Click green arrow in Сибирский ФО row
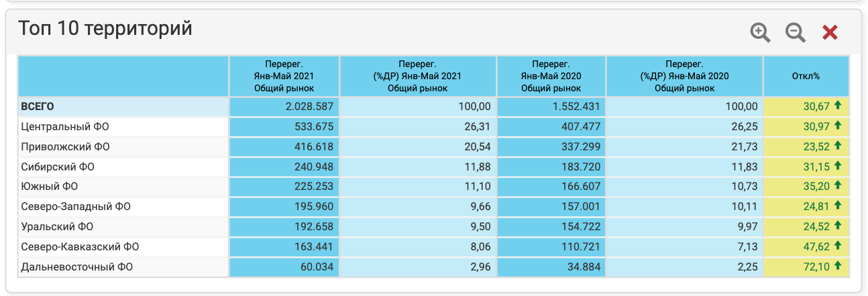The width and height of the screenshot is (868, 296). point(837,166)
